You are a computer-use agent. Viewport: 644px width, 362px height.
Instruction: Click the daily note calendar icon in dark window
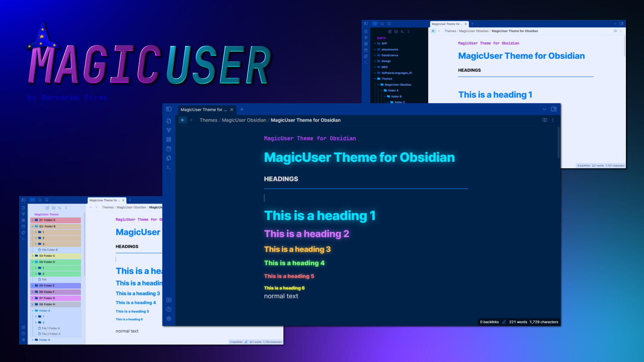pos(169,149)
